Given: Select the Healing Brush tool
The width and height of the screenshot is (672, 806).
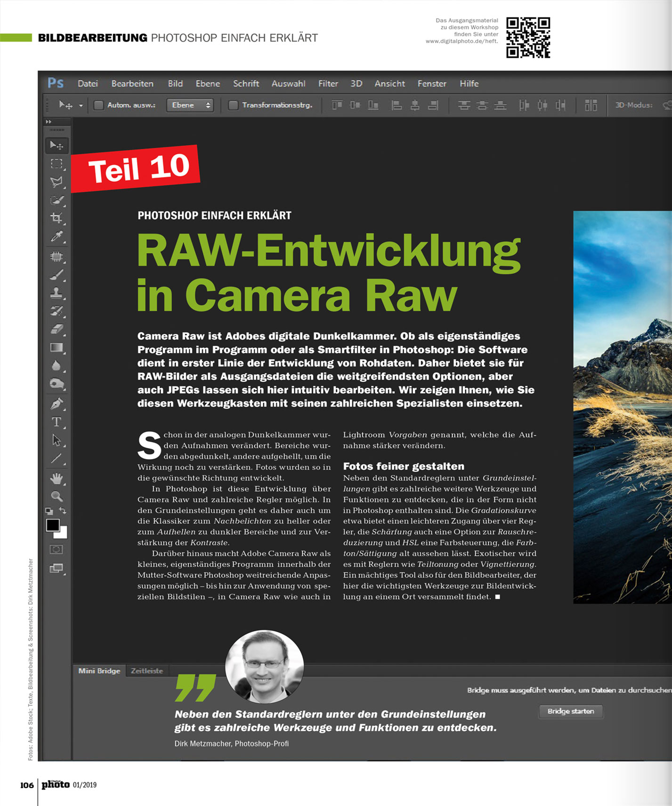Looking at the screenshot, I should [57, 257].
